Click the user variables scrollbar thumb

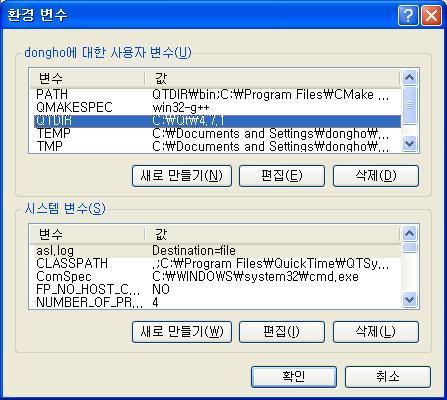(409, 105)
